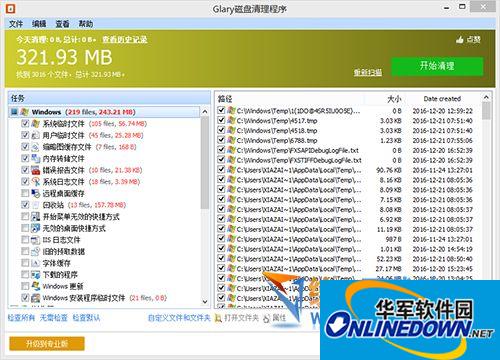Click the 缩略图缓存文件 row icon
The height and width of the screenshot is (360, 500).
tap(35, 147)
